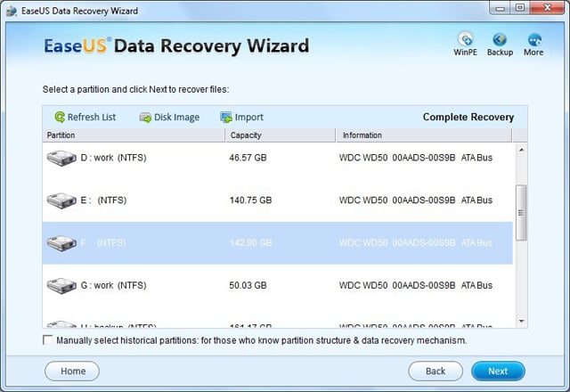This screenshot has height=392, width=570.
Task: Maximize the EaseUS window
Action: point(520,8)
